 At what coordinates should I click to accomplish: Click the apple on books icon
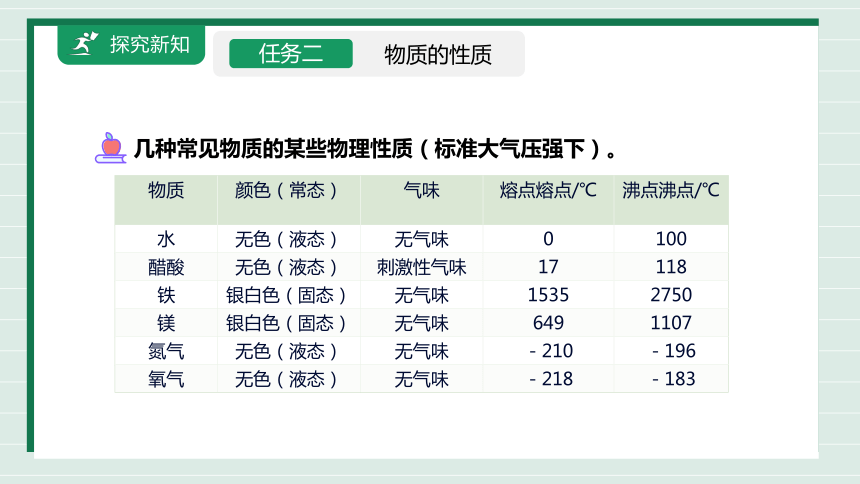pos(111,148)
